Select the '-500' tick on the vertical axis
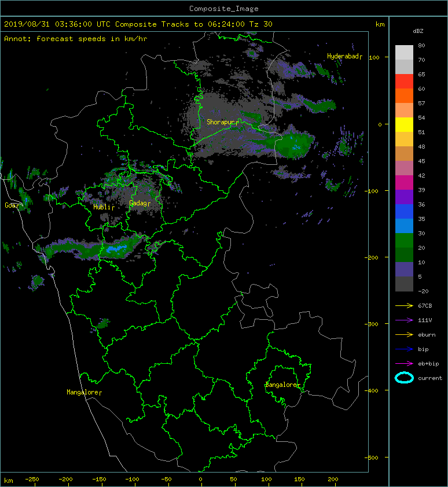The width and height of the screenshot is (448, 487). [372, 458]
